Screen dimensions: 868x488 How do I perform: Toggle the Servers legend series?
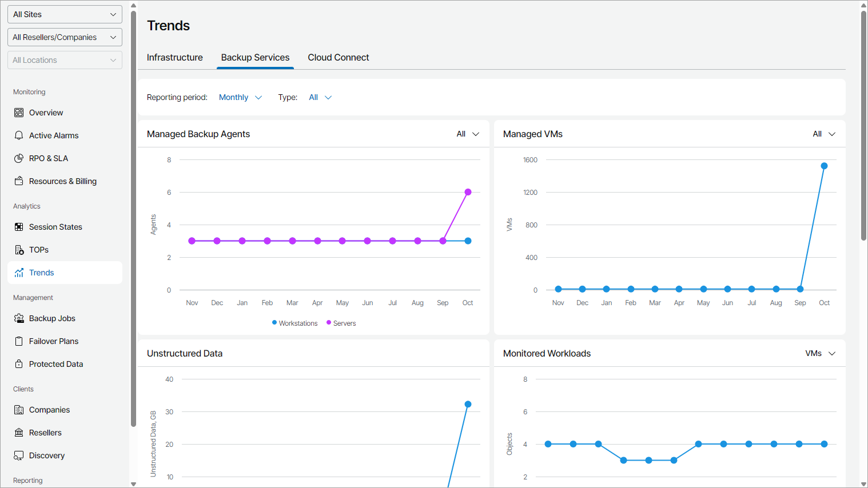pos(341,323)
